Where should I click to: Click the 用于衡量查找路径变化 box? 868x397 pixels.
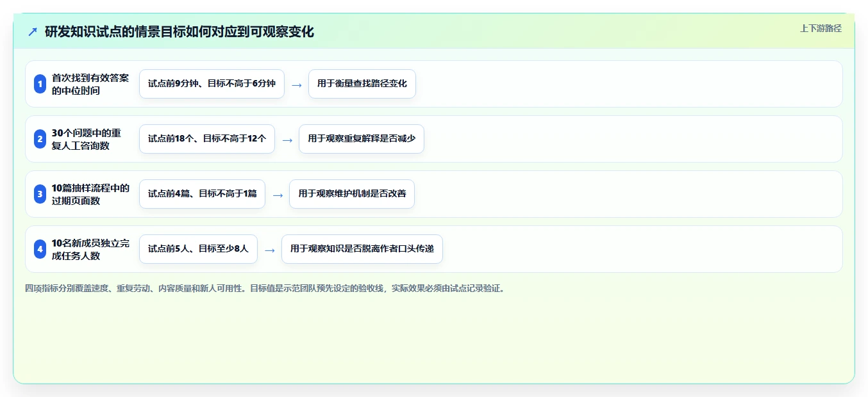click(x=362, y=84)
